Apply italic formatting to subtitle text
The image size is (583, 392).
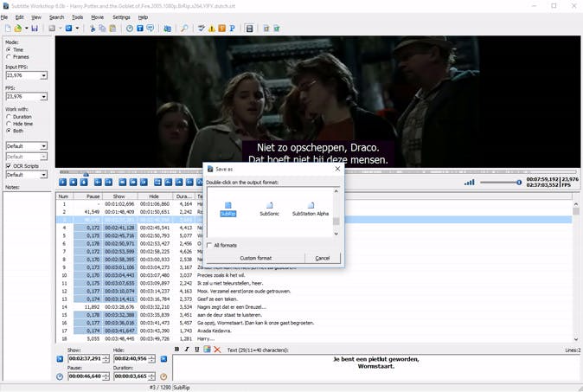[187, 350]
